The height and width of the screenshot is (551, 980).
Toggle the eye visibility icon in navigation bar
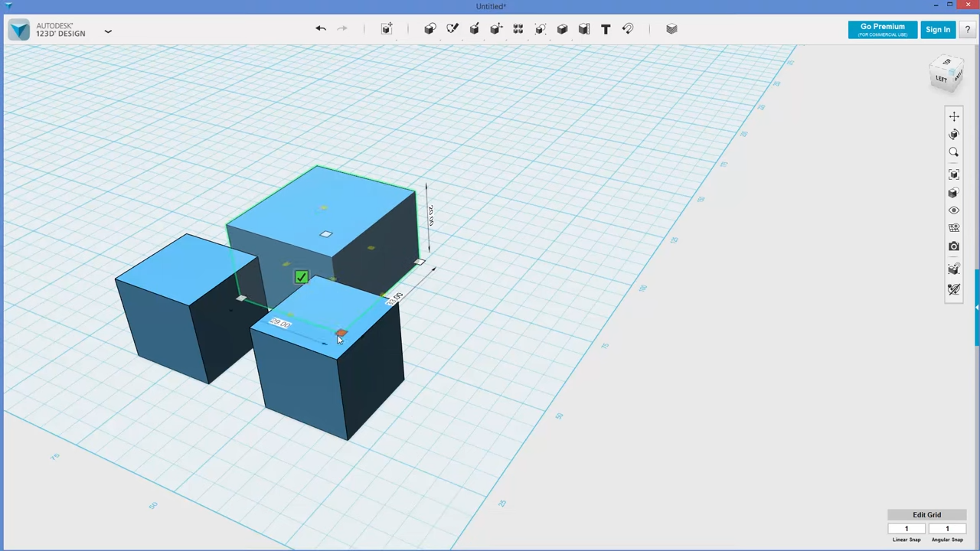pos(954,210)
